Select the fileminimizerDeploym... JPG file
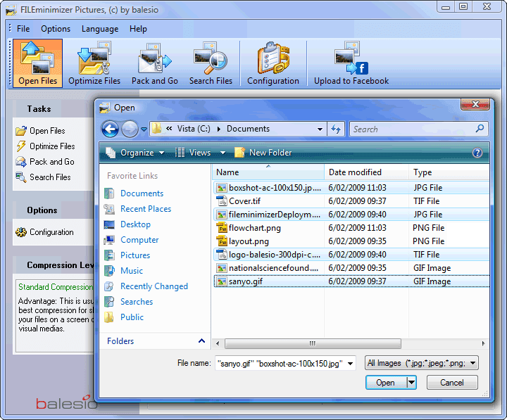 [x=351, y=215]
